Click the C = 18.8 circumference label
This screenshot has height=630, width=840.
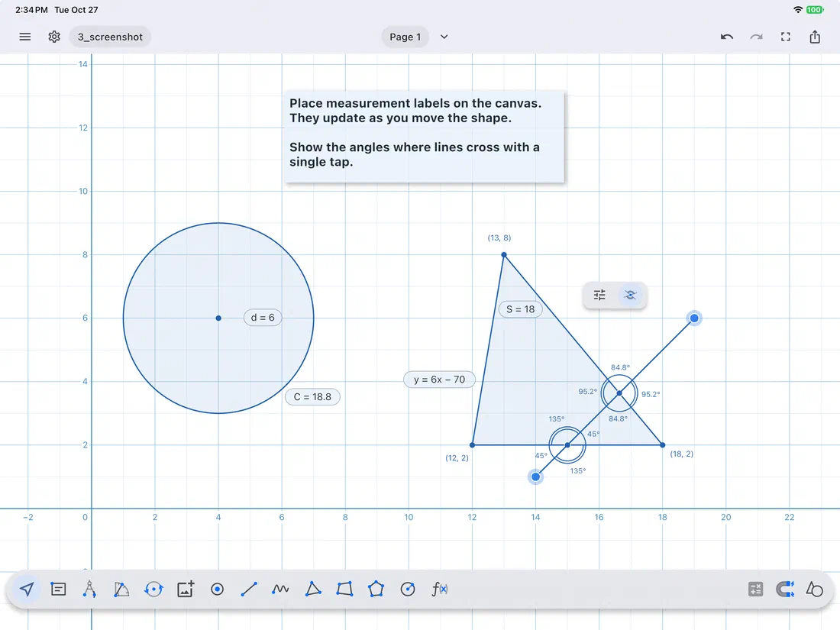312,397
